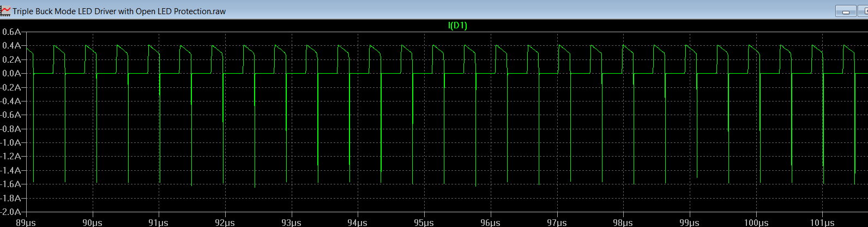The width and height of the screenshot is (868, 227).
Task: Click the waveform file icon in title bar
Action: (5, 10)
